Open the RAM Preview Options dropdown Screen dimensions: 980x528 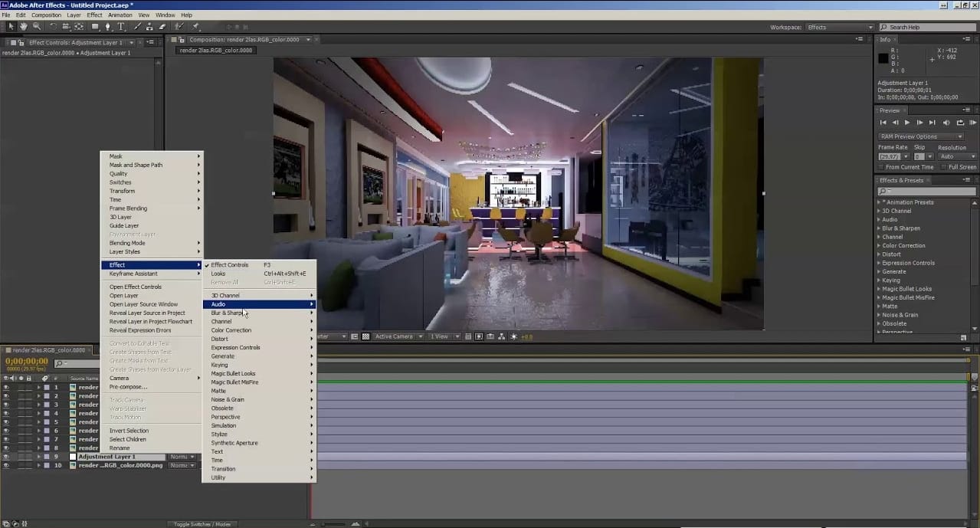920,136
